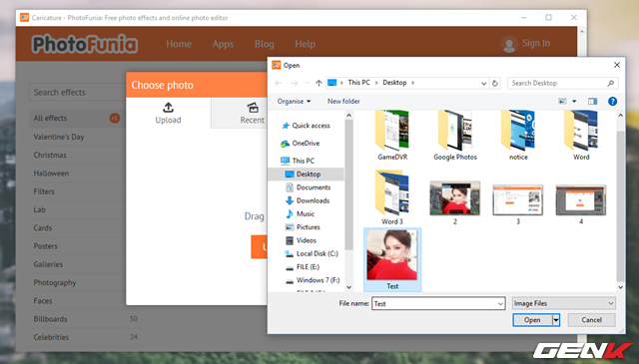Click the Upload arrow icon in Choose photo
This screenshot has width=639, height=364.
tap(168, 108)
